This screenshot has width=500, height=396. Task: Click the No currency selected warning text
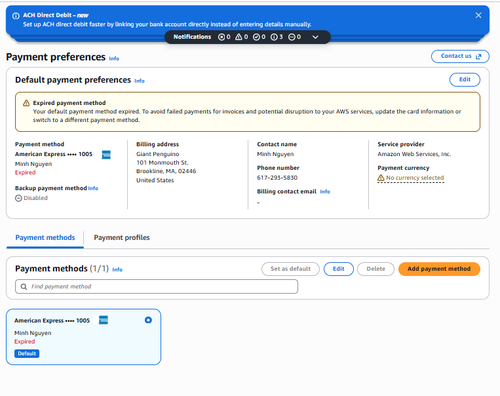[415, 178]
